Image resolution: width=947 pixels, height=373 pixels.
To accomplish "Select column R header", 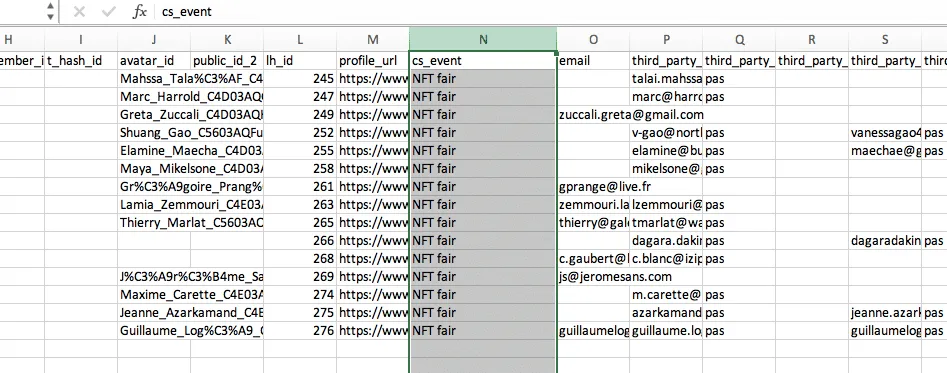I will [x=812, y=40].
